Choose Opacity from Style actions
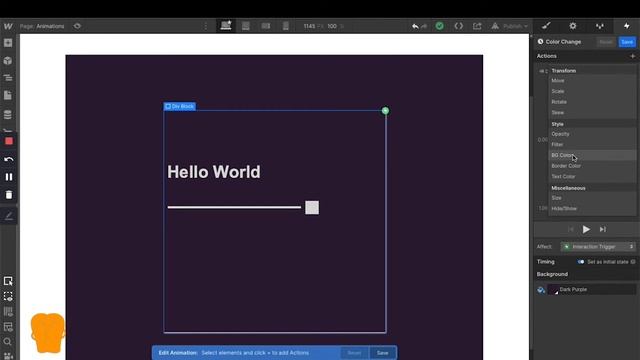 pos(592,134)
